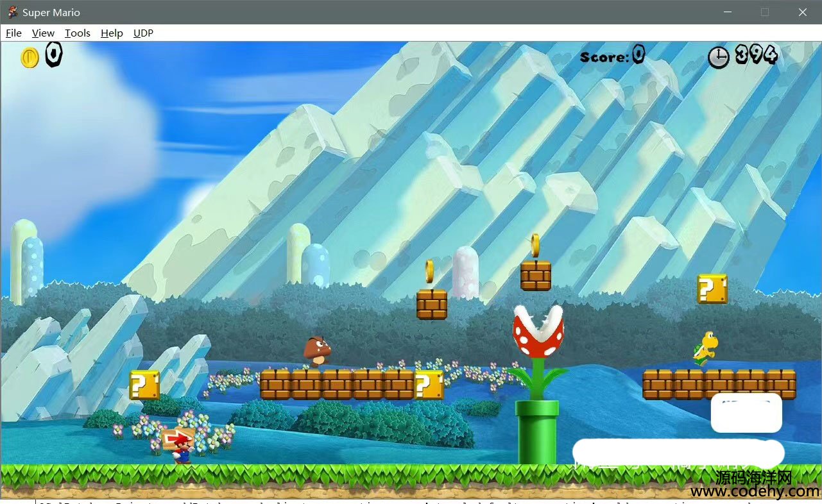Click the brown Goomba enemy
Viewport: 822px width, 504px height.
point(318,351)
